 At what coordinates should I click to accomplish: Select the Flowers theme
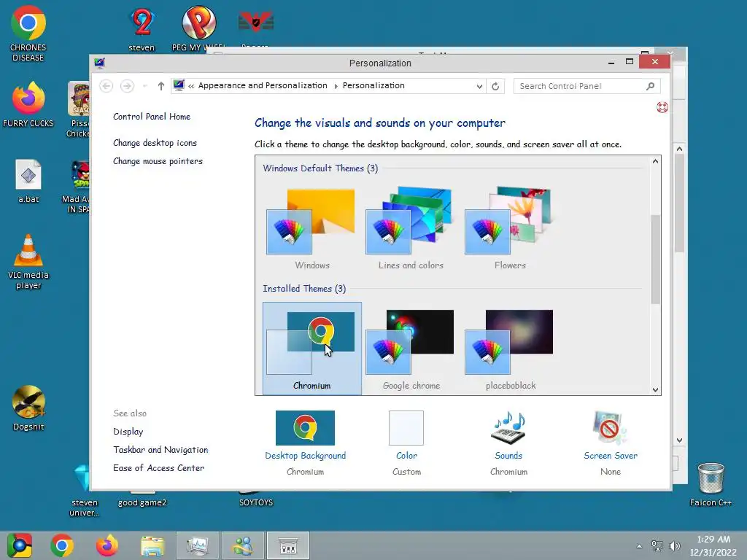point(510,230)
